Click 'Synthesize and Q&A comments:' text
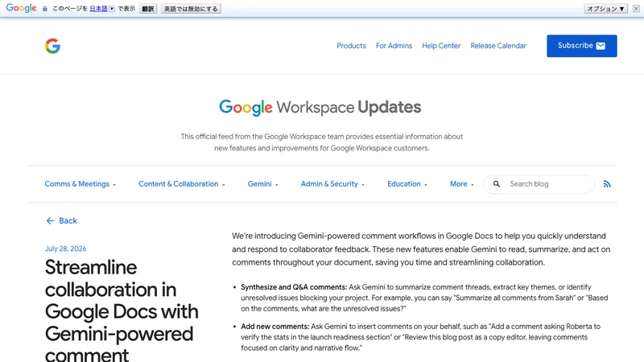The image size is (644, 362). click(x=294, y=287)
